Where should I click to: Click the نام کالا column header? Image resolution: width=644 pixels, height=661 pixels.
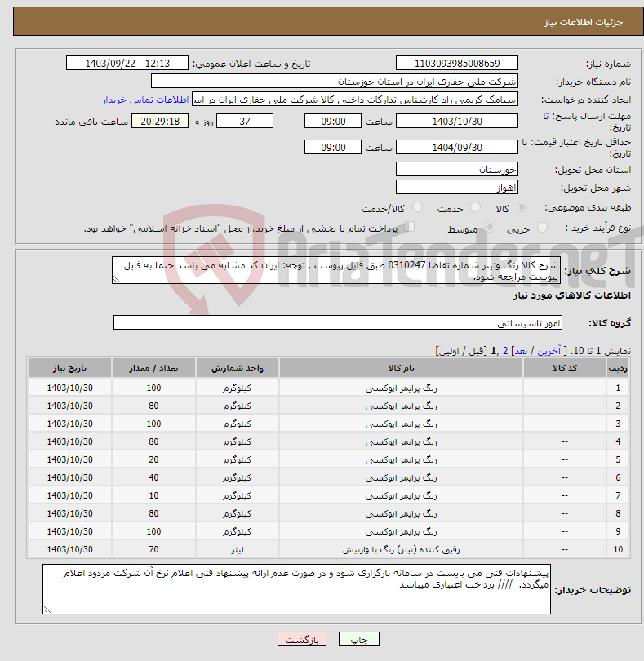[401, 368]
